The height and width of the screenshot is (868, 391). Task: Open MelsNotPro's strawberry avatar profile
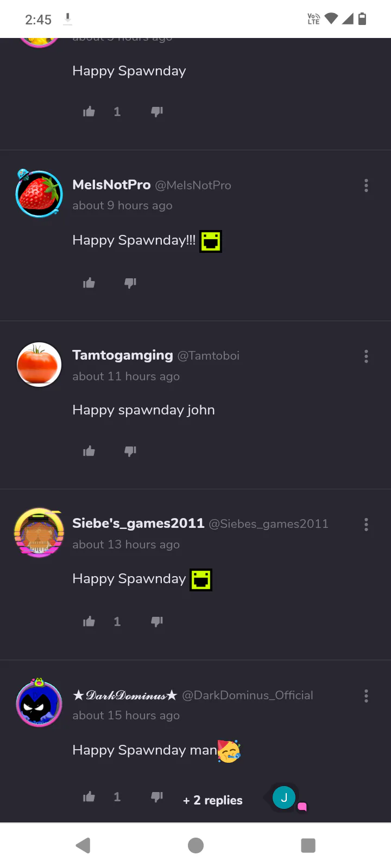[39, 194]
